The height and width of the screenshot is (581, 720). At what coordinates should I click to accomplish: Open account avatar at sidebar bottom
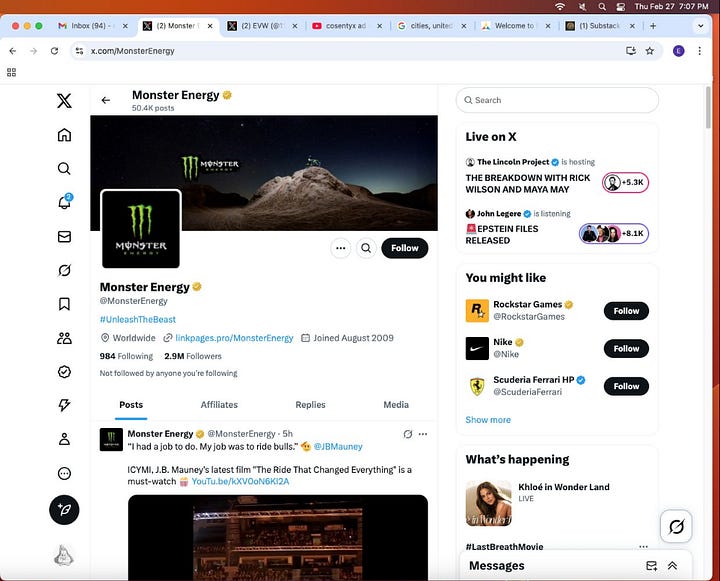(64, 555)
